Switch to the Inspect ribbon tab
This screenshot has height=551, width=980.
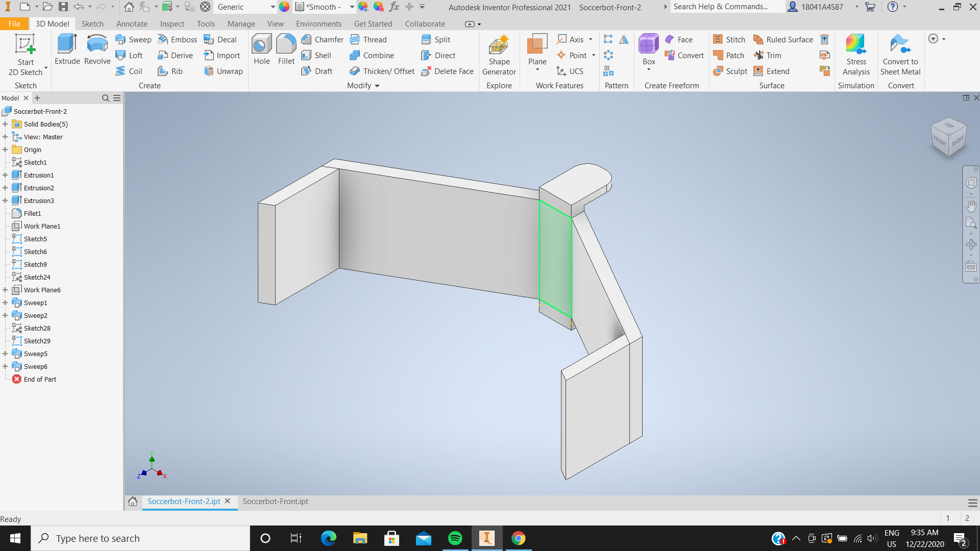point(172,23)
